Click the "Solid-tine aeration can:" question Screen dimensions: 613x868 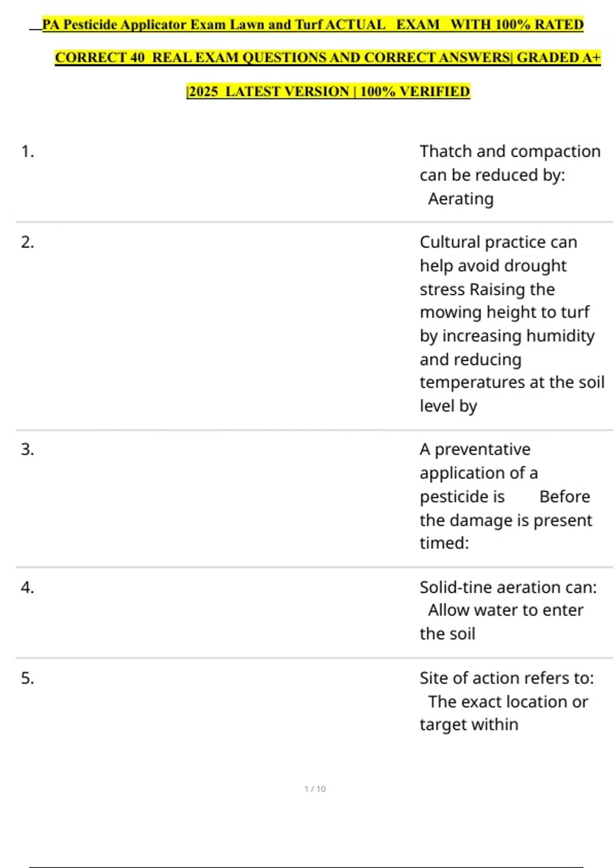click(508, 587)
